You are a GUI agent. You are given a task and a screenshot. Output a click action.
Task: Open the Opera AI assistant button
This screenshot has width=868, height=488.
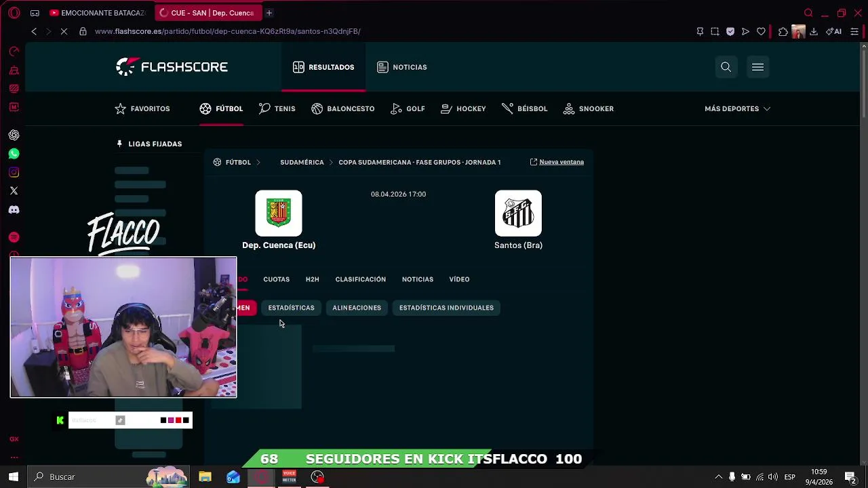pyautogui.click(x=833, y=31)
